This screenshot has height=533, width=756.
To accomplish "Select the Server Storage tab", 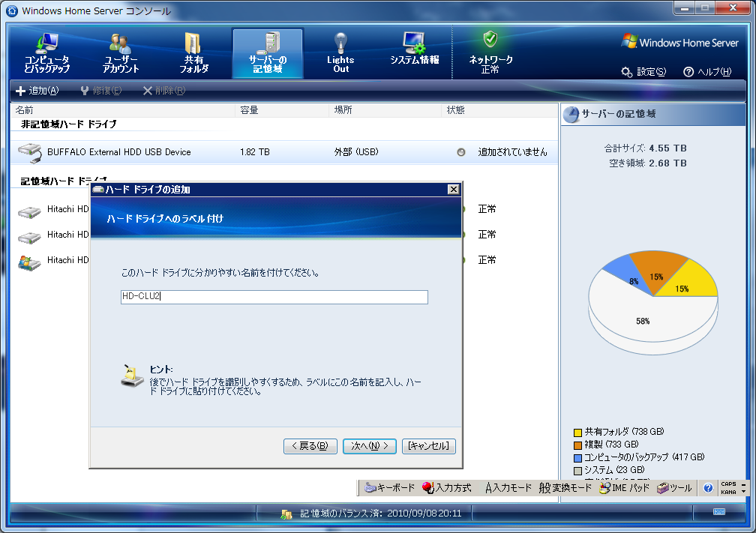I will (x=268, y=53).
